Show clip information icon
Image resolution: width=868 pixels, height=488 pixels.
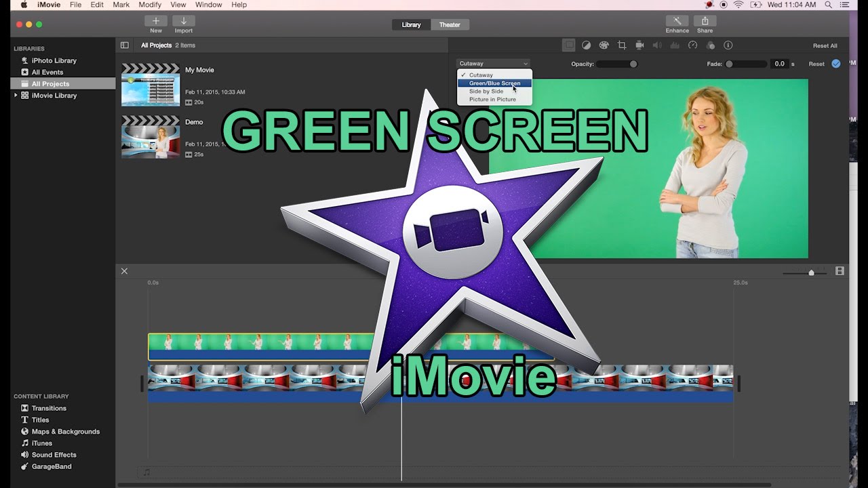coord(728,45)
